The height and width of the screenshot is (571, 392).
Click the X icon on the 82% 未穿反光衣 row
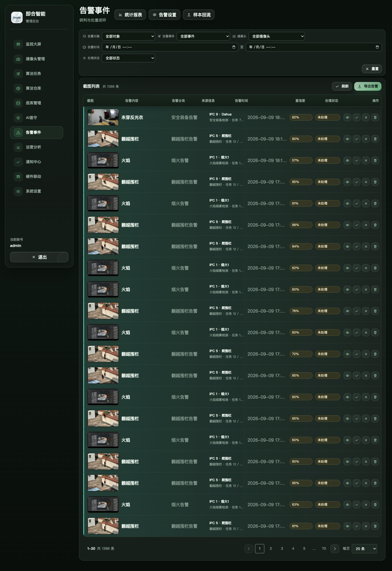366,117
